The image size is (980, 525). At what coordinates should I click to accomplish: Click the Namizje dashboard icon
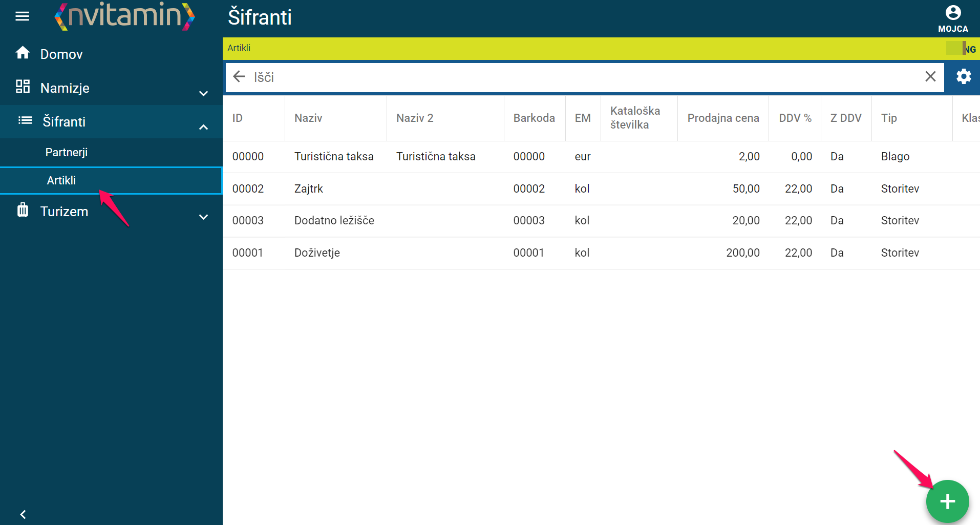(x=23, y=87)
